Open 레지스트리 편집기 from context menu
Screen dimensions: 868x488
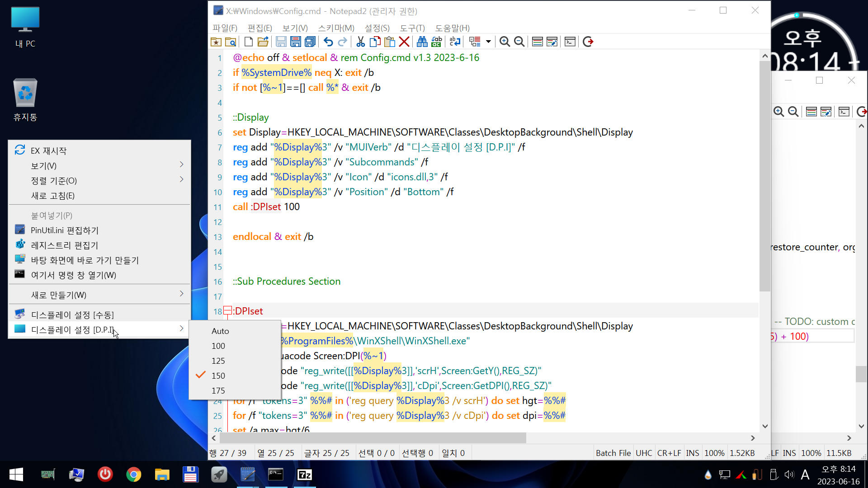coord(99,245)
